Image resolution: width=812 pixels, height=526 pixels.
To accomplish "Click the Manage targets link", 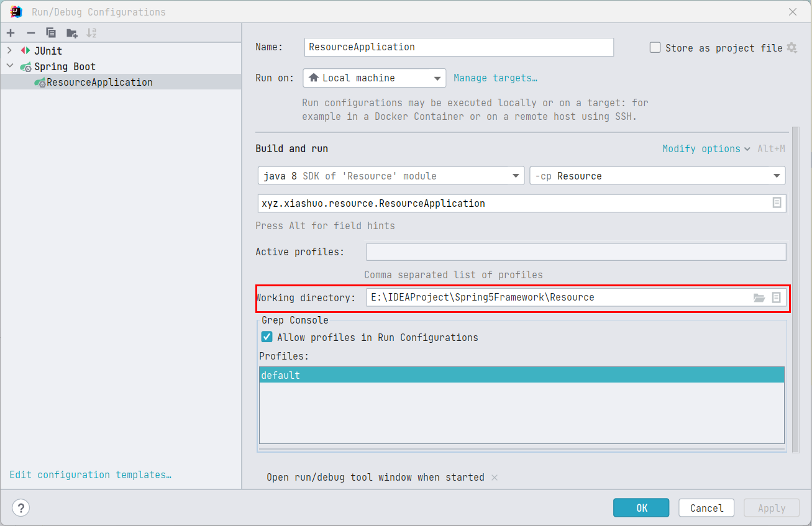I will 495,78.
